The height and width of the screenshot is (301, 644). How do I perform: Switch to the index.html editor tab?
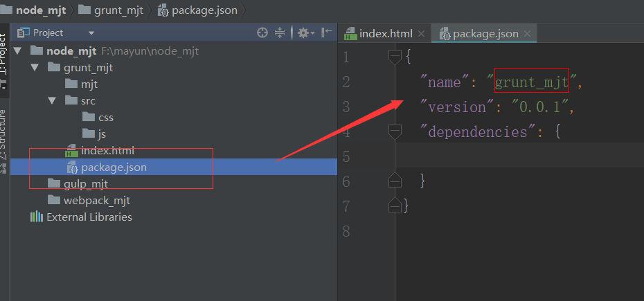pos(386,34)
